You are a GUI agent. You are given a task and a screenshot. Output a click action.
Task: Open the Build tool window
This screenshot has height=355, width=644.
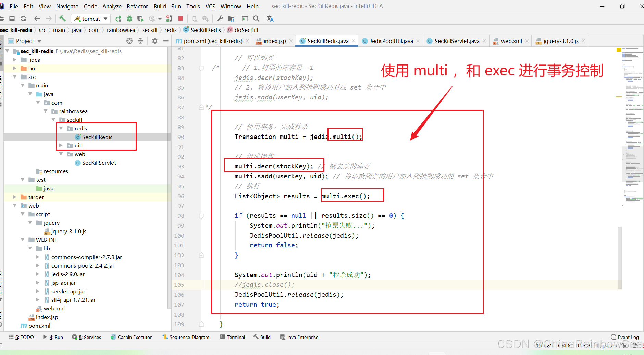[262, 337]
